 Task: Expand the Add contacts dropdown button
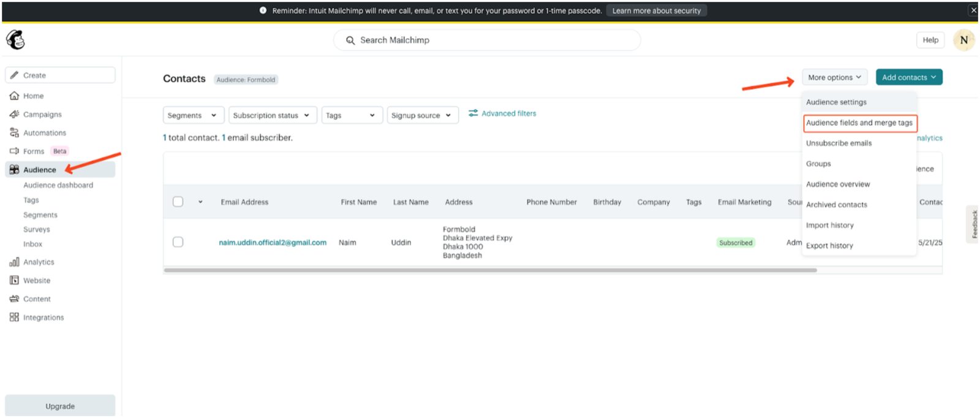[x=909, y=77]
